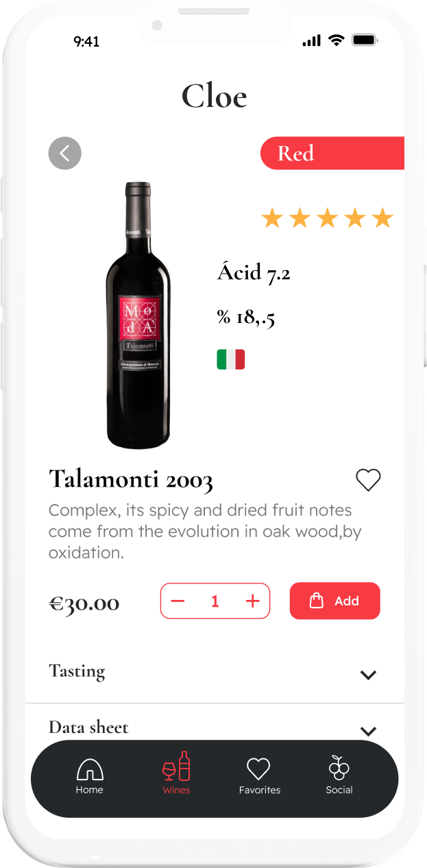This screenshot has width=427, height=868.
Task: Click the Italian flag icon
Action: [231, 359]
